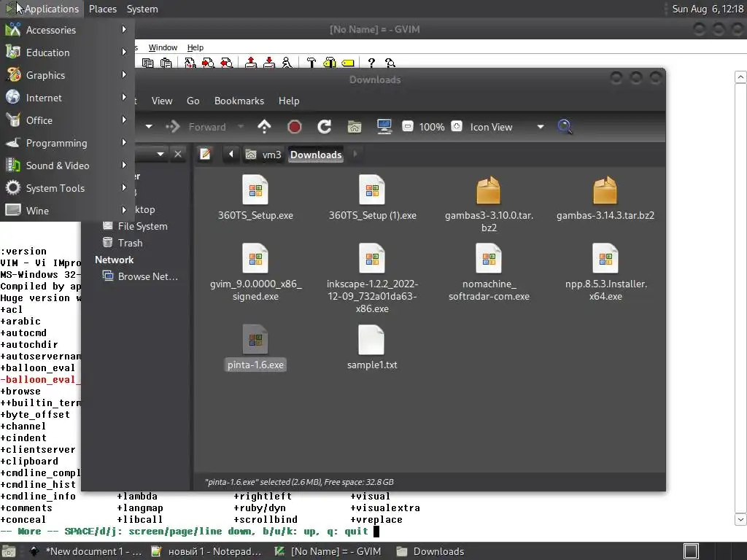Click the Copy icon in GVIM toolbar

(147, 63)
